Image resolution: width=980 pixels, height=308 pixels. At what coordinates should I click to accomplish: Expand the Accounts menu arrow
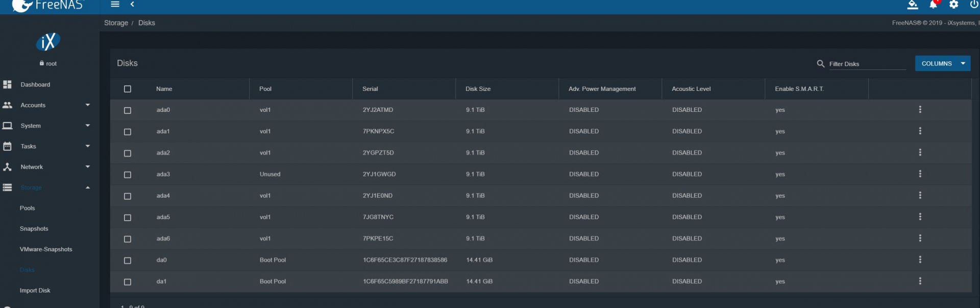[x=88, y=105]
